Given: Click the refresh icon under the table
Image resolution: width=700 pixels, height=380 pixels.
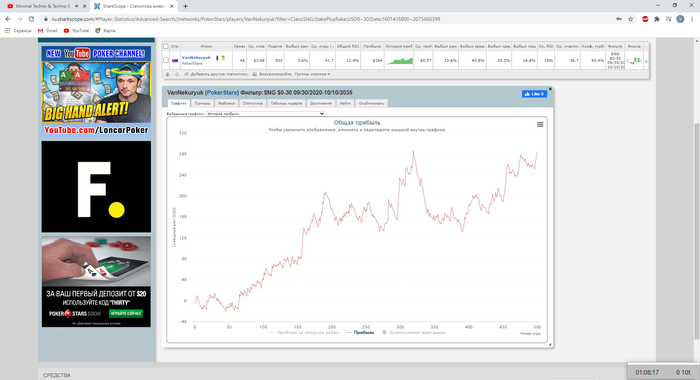Looking at the screenshot, I should coord(177,74).
